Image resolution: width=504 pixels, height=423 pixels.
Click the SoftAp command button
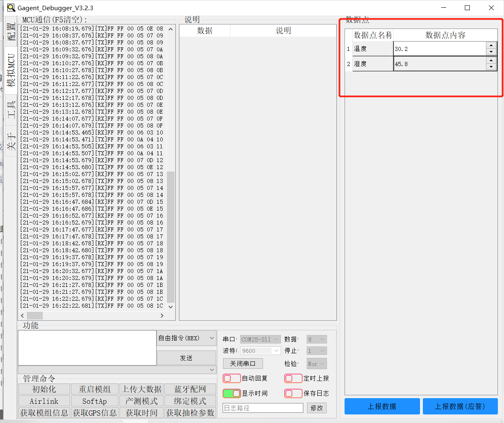click(x=95, y=401)
